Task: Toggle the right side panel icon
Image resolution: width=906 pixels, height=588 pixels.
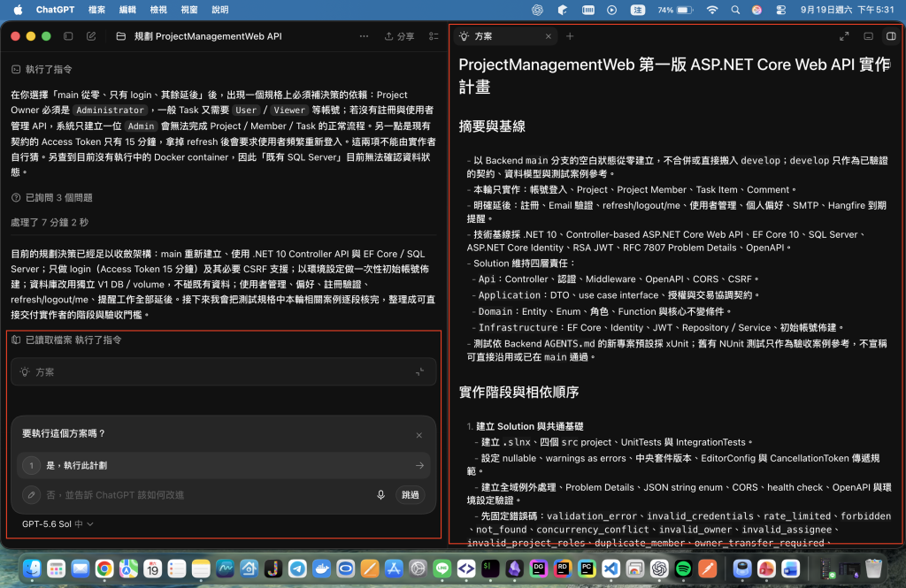Action: click(x=891, y=36)
